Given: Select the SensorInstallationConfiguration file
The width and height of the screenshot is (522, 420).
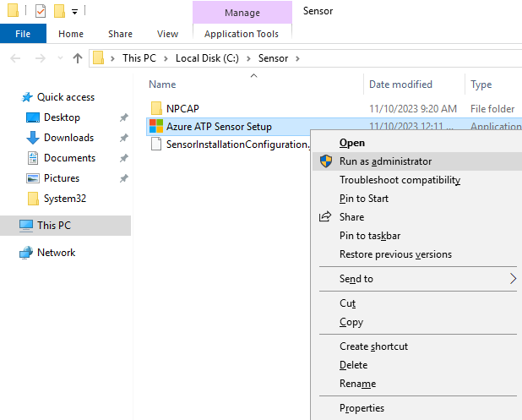Looking at the screenshot, I should tap(237, 145).
